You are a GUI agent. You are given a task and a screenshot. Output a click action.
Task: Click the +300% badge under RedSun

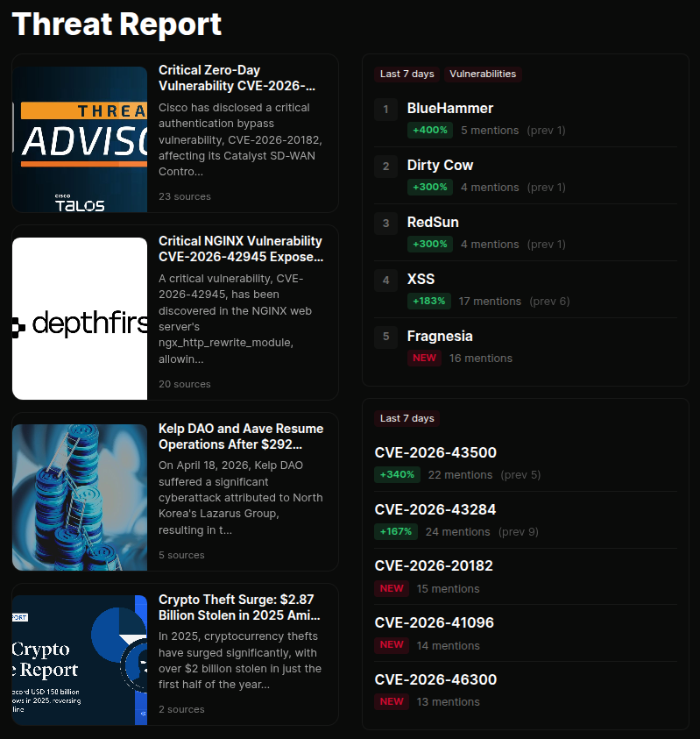click(430, 244)
